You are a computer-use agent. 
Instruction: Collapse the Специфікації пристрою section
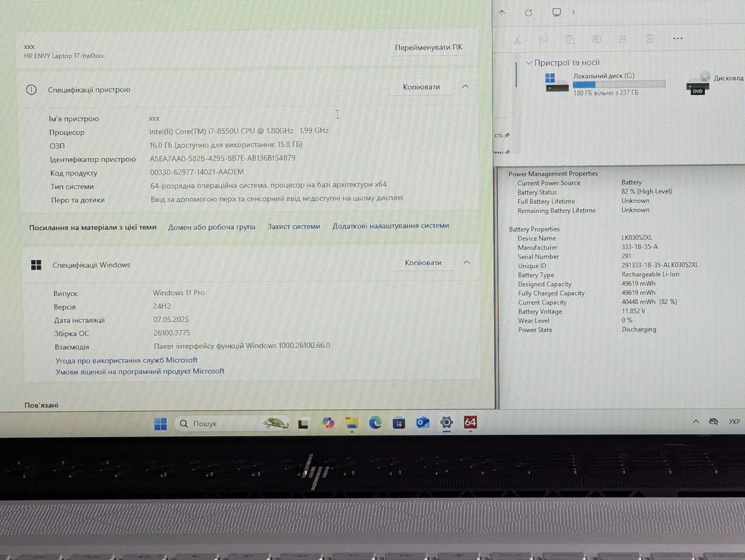pos(465,87)
